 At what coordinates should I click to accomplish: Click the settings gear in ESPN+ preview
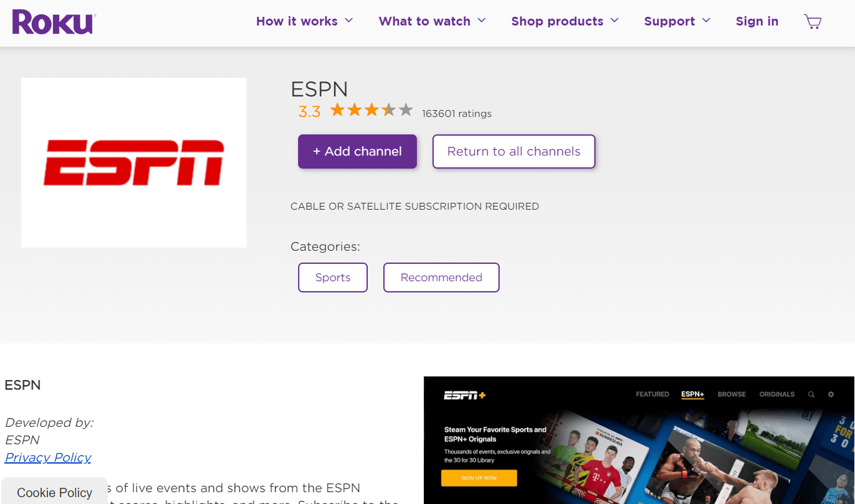coord(831,394)
